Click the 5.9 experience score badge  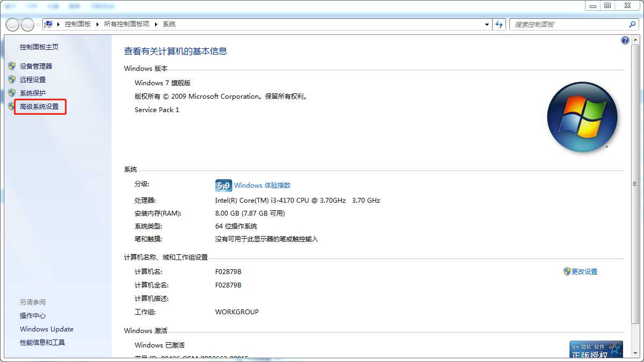(223, 186)
